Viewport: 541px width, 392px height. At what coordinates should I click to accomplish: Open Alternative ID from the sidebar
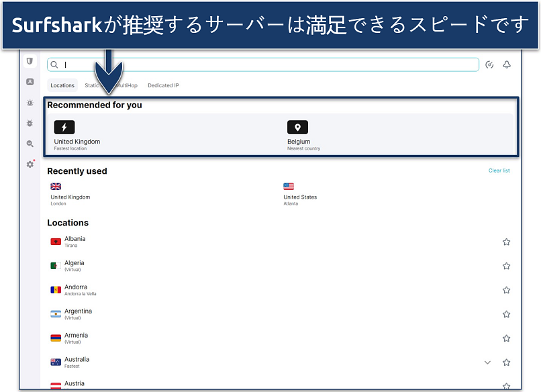30,83
